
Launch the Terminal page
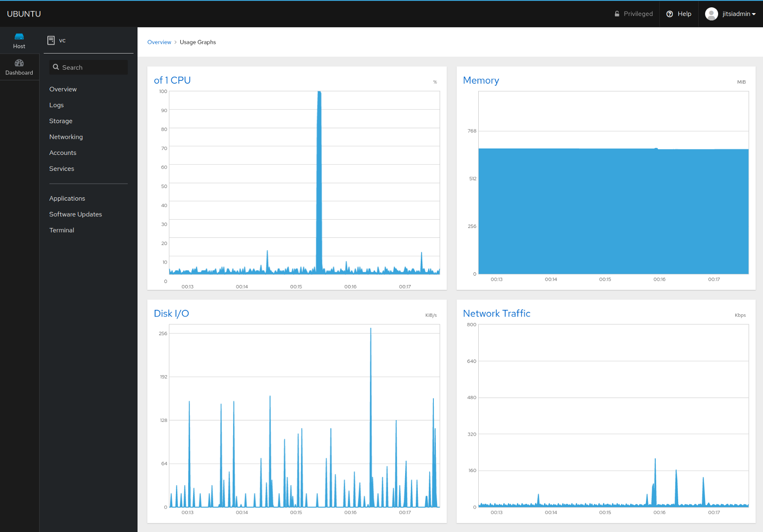coord(61,230)
